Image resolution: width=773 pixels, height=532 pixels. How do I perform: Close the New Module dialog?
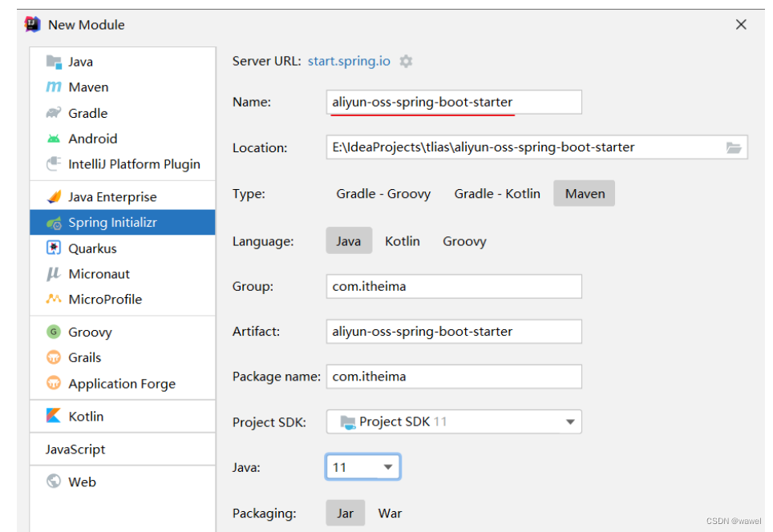pyautogui.click(x=741, y=25)
